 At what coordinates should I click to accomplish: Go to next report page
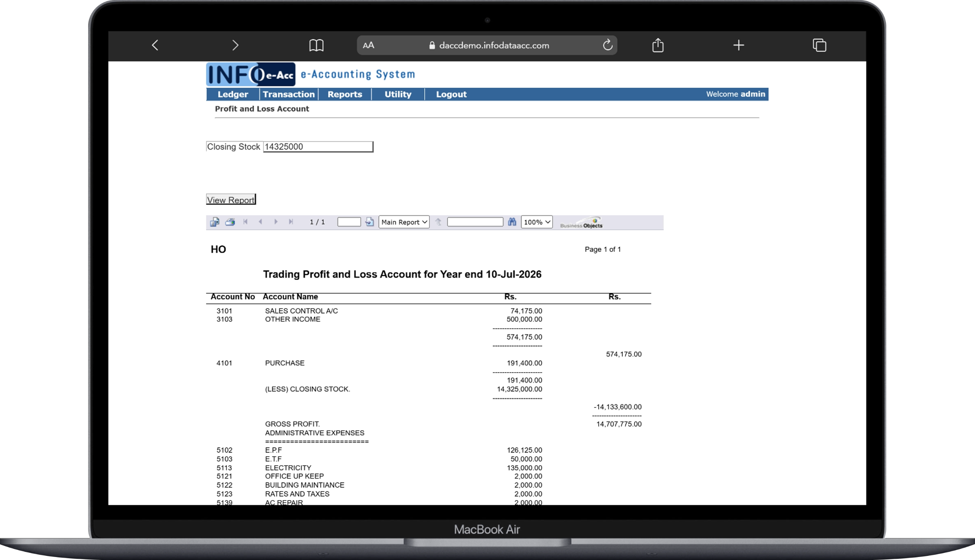point(276,222)
